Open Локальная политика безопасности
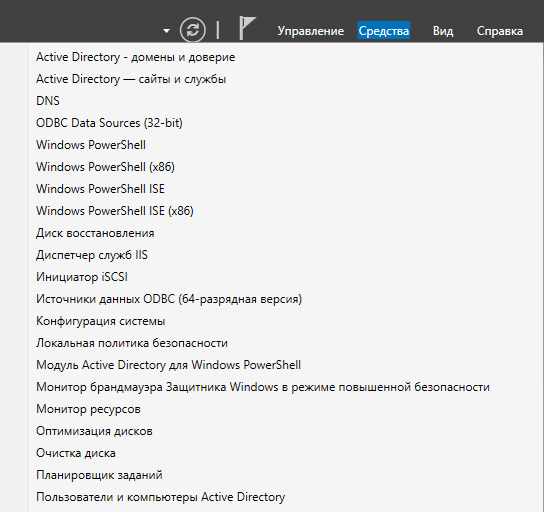This screenshot has width=544, height=512. tap(132, 343)
